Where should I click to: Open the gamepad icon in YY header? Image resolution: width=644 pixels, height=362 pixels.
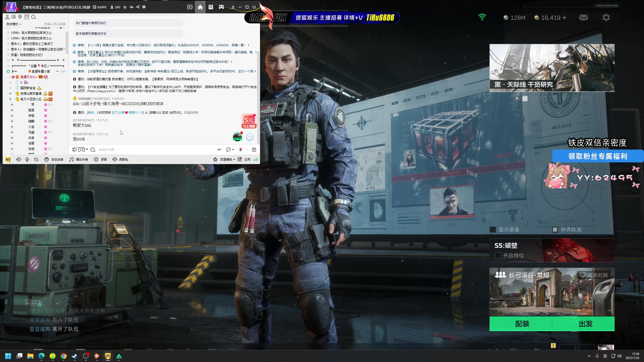coord(221,7)
